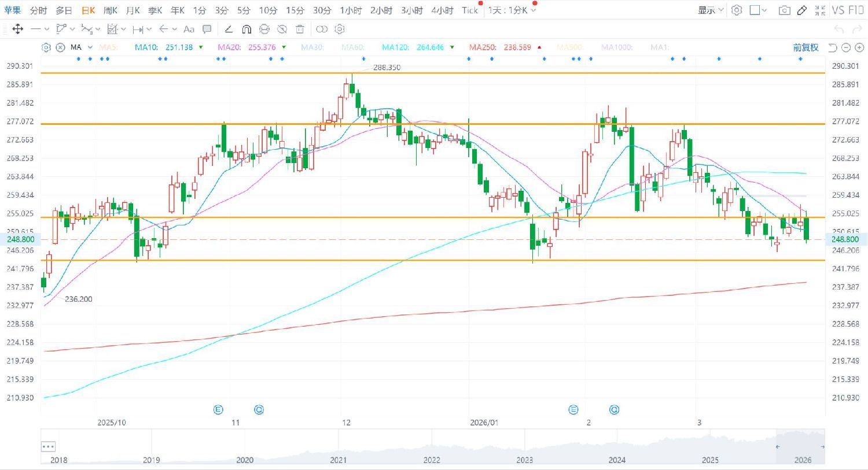Switch to the 周K weekly chart tab

(x=111, y=10)
